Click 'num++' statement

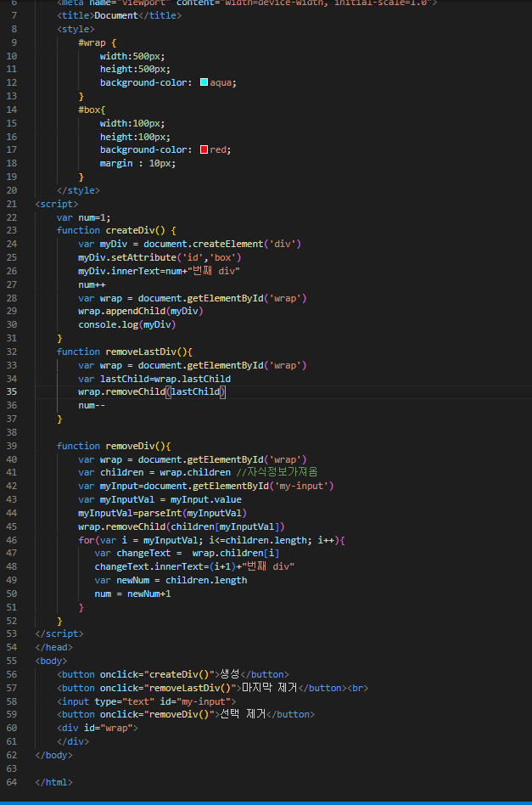point(92,284)
